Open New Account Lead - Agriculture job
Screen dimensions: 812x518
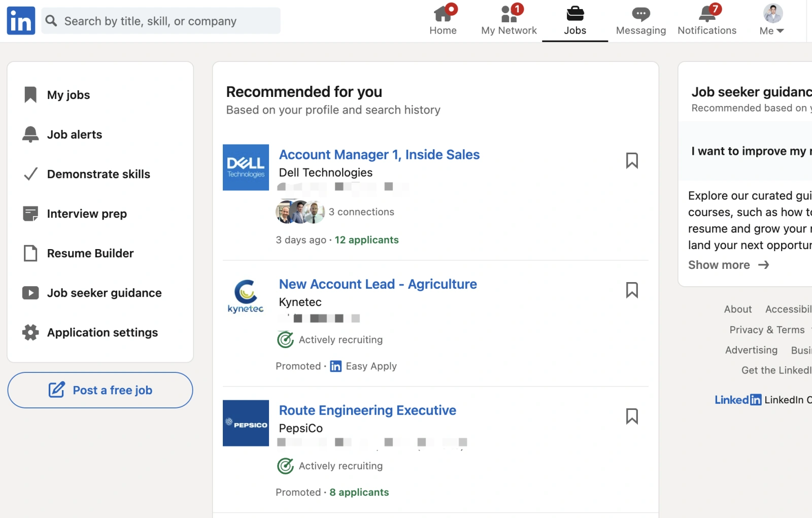[378, 284]
